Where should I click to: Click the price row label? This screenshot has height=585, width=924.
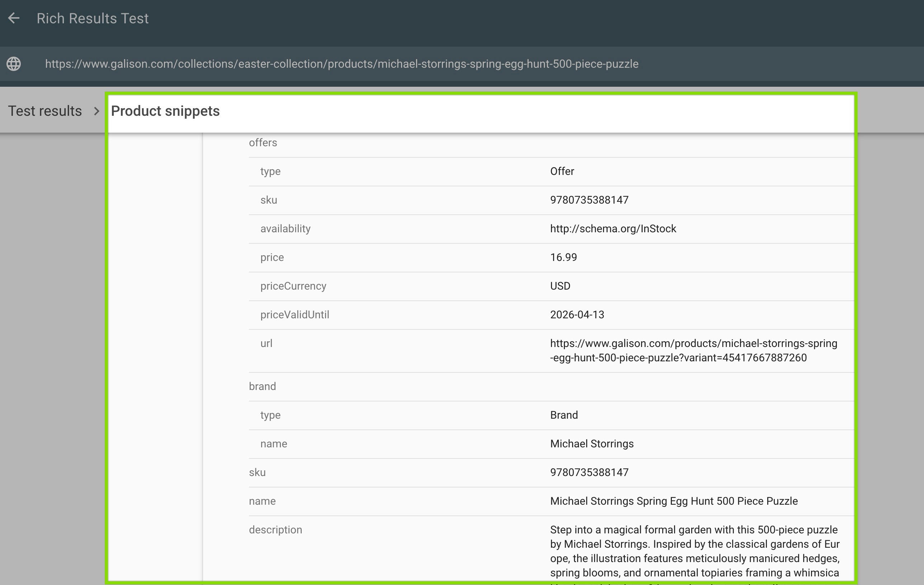[x=272, y=258]
